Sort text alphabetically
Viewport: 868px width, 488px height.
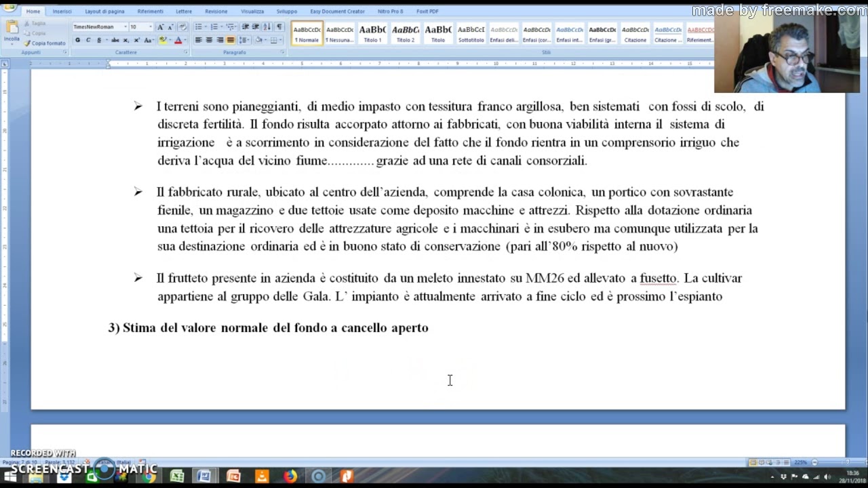point(267,27)
